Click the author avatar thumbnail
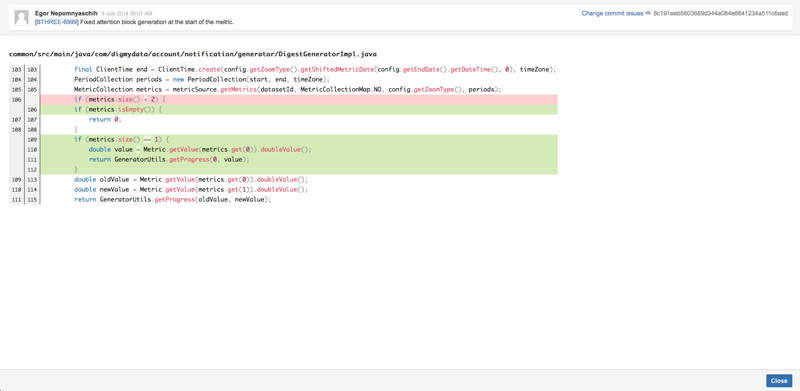 pos(21,18)
